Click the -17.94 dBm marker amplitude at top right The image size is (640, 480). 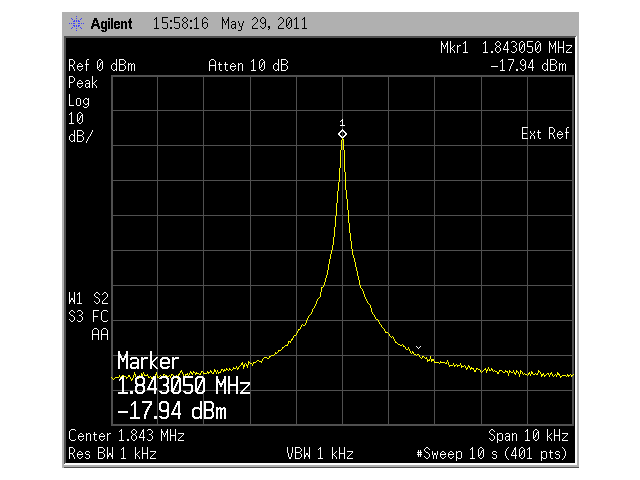[528, 66]
